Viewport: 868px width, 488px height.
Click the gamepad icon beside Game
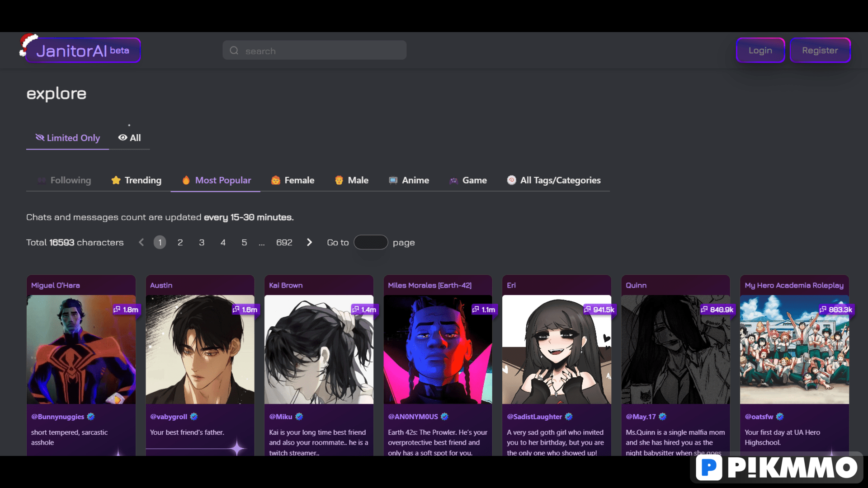454,181
